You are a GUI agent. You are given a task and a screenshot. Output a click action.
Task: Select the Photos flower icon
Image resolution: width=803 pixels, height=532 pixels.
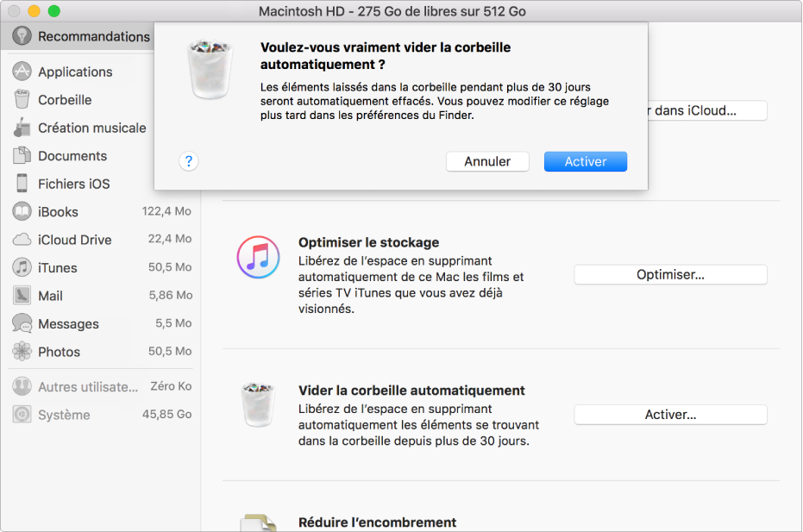tap(22, 351)
